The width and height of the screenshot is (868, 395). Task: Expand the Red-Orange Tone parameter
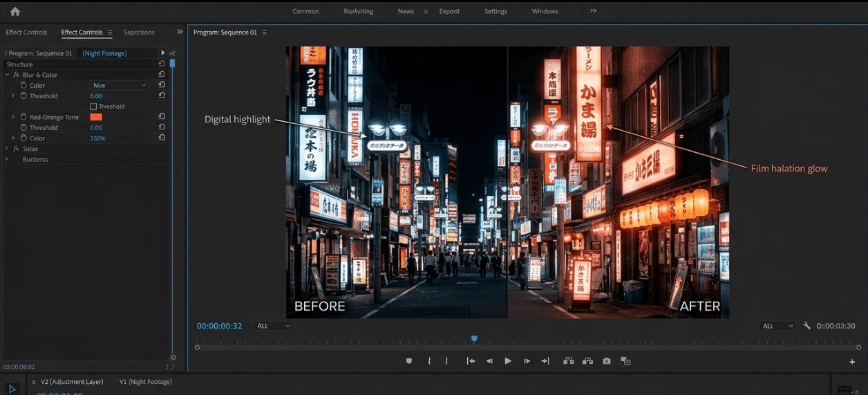pos(13,117)
